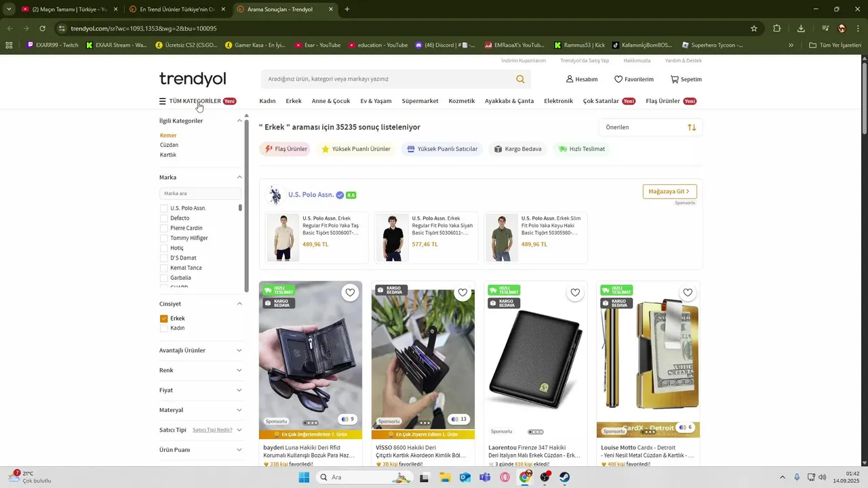
Task: Open Chrome downloads icon
Action: coord(801,28)
